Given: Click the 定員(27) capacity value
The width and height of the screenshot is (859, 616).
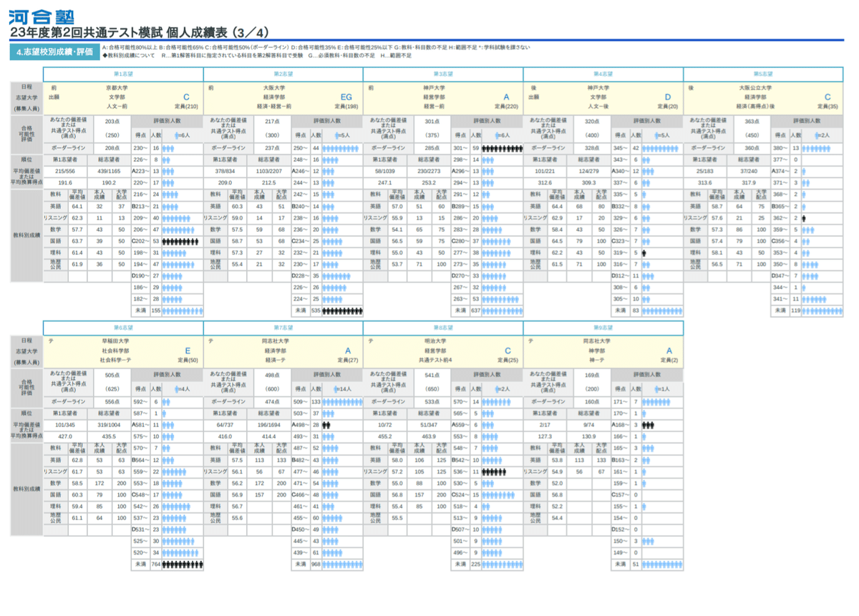Looking at the screenshot, I should 349,360.
